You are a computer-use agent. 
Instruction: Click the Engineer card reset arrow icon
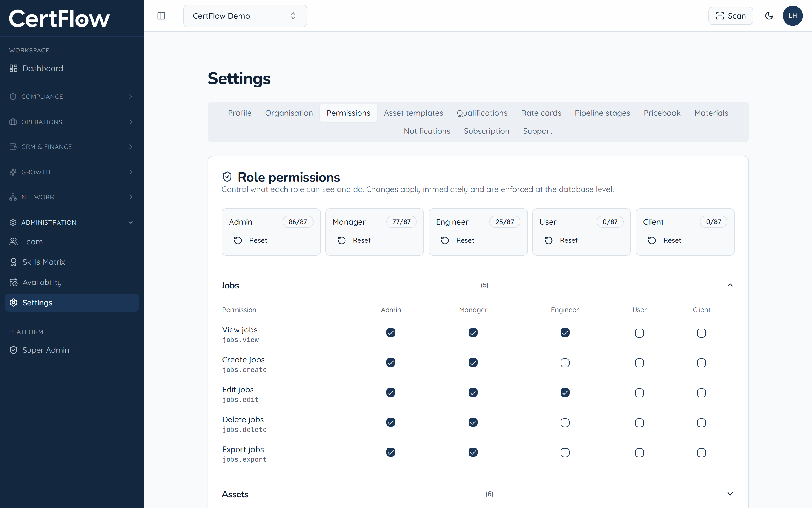pyautogui.click(x=445, y=240)
